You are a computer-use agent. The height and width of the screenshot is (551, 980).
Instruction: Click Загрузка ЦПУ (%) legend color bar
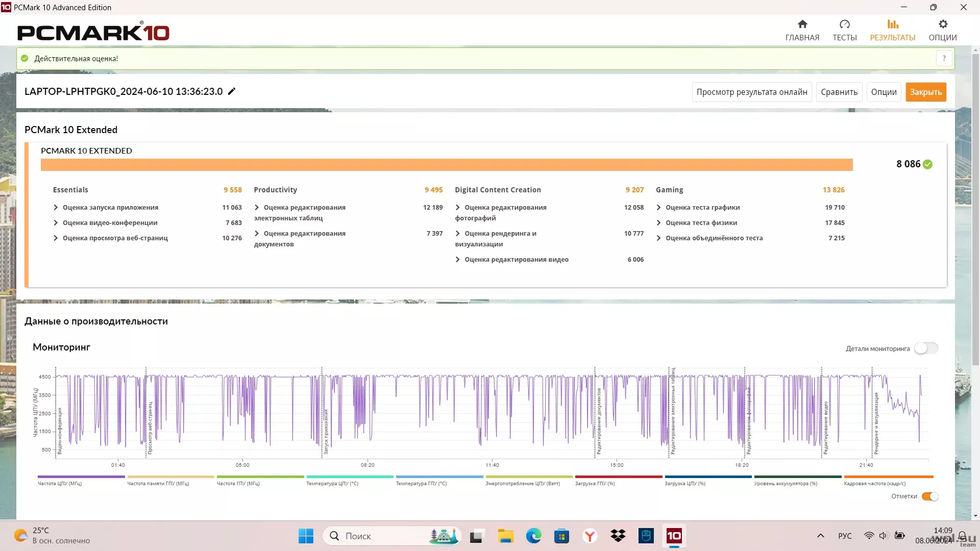708,477
